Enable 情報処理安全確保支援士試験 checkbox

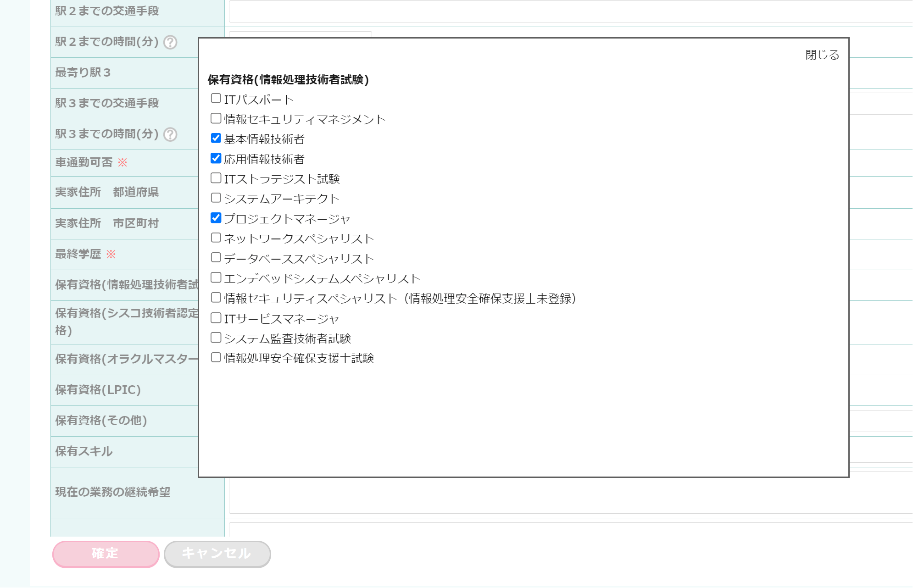[x=216, y=357]
